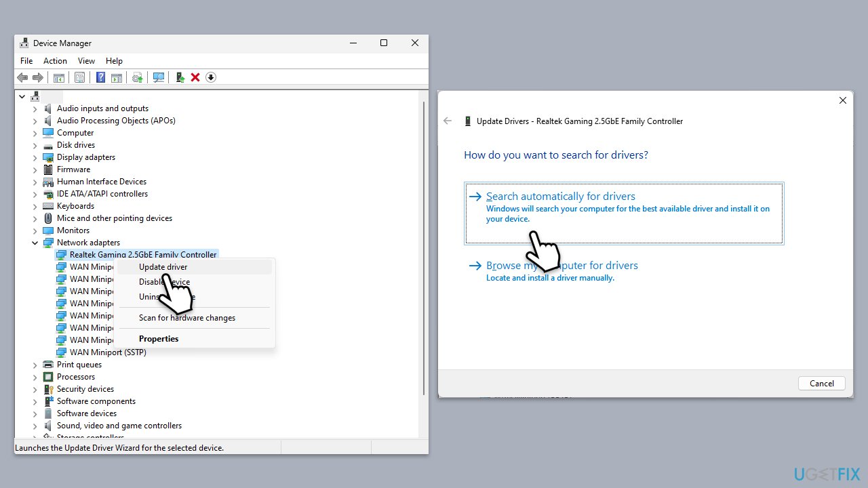
Task: Click the Forward arrow in Device Manager toolbar
Action: coord(38,77)
